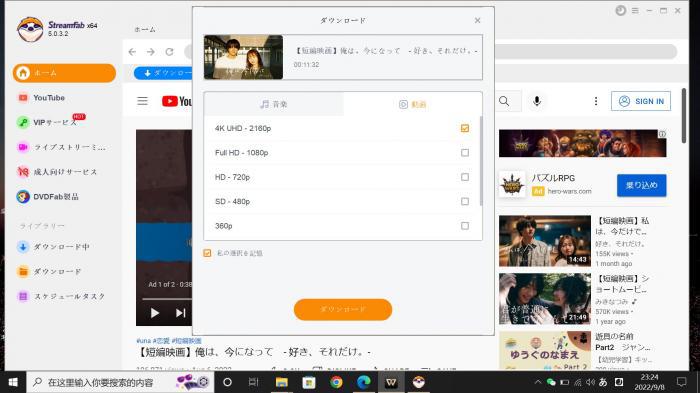Click the ダウンロード folder icon in library

click(x=23, y=271)
